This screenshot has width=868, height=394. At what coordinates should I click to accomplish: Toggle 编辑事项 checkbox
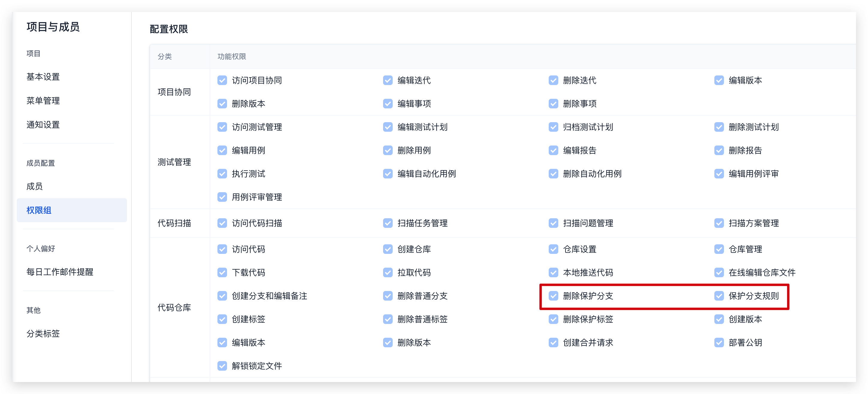click(x=388, y=104)
